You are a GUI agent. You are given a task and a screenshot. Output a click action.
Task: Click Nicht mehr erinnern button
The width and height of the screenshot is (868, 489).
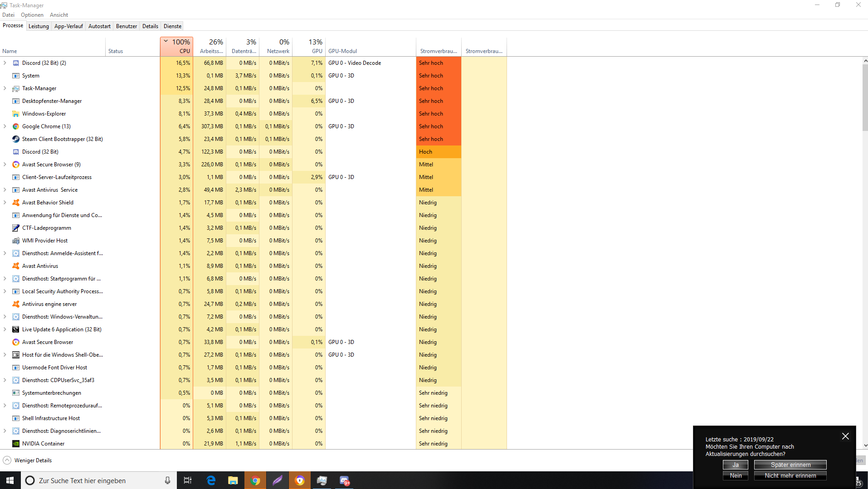coord(790,476)
